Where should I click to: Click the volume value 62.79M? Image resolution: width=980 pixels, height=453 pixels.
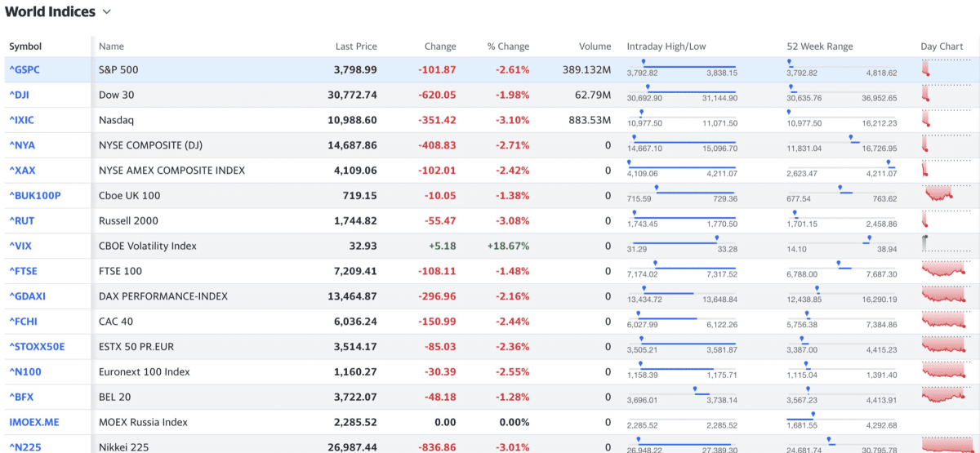(x=593, y=95)
